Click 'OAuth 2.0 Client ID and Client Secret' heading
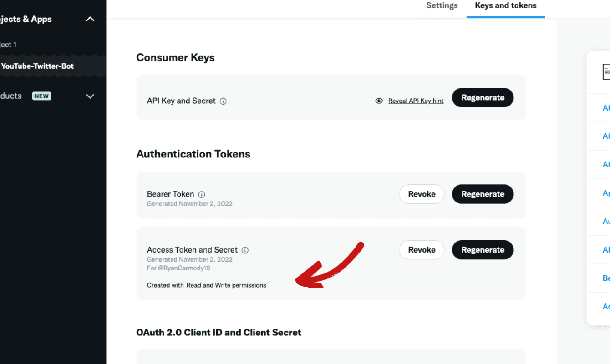The image size is (610, 364). tap(219, 333)
